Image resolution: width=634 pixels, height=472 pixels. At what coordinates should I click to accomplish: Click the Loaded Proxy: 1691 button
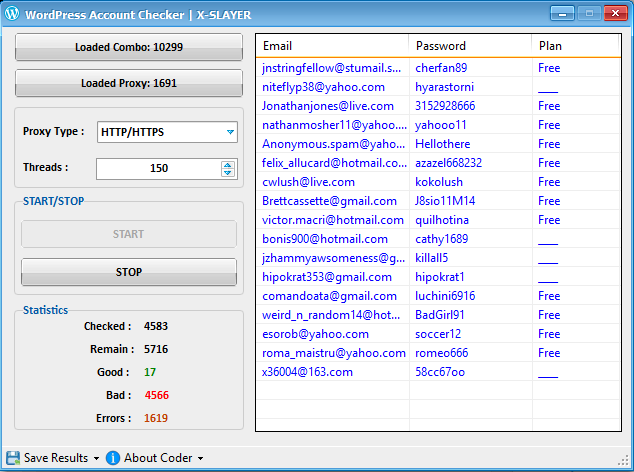(x=129, y=83)
